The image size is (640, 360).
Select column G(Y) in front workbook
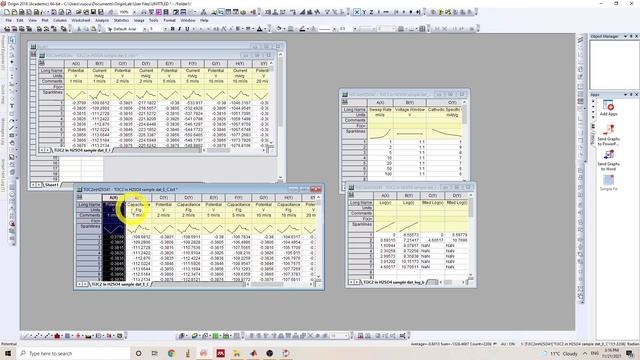click(263, 198)
